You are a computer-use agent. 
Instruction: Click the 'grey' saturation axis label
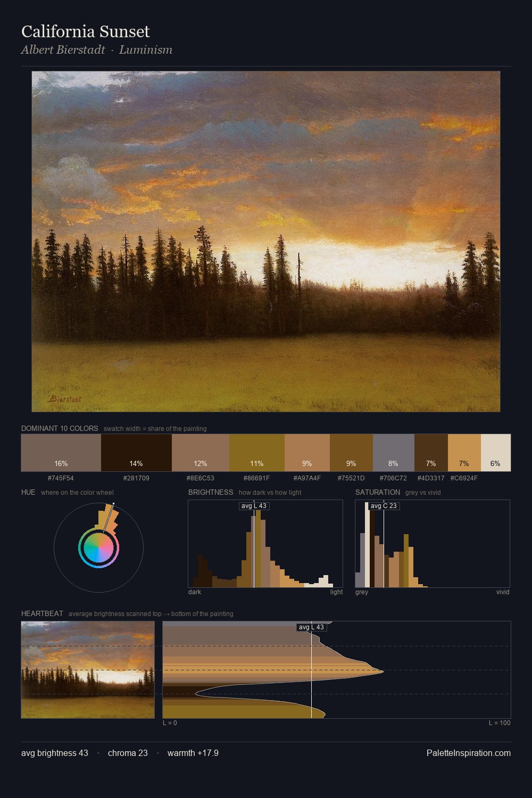click(x=362, y=592)
